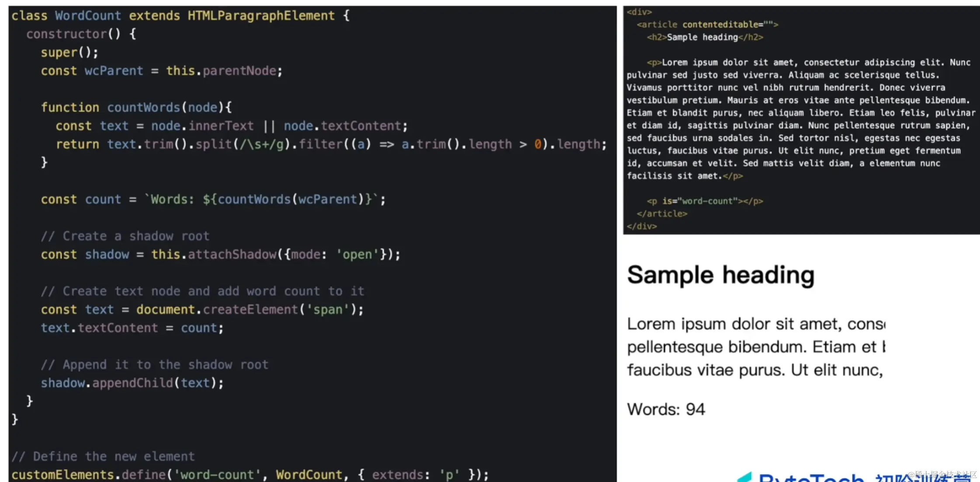
Task: Click the '// Create a shadow root' comment
Action: click(x=125, y=236)
